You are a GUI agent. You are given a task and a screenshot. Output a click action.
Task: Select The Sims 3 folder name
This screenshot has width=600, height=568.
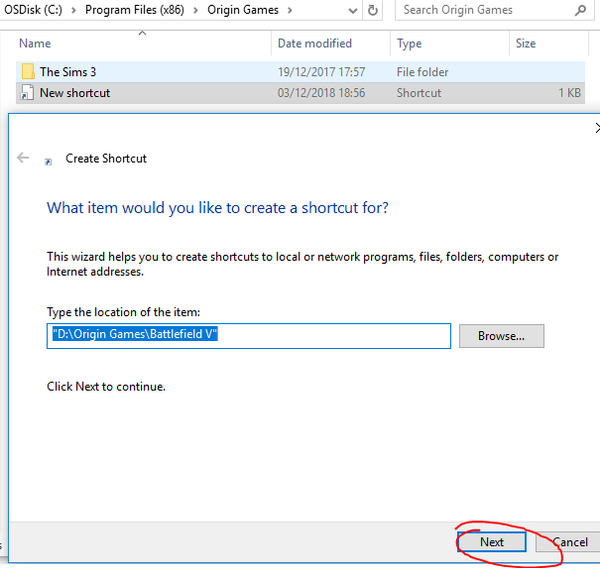click(x=68, y=72)
